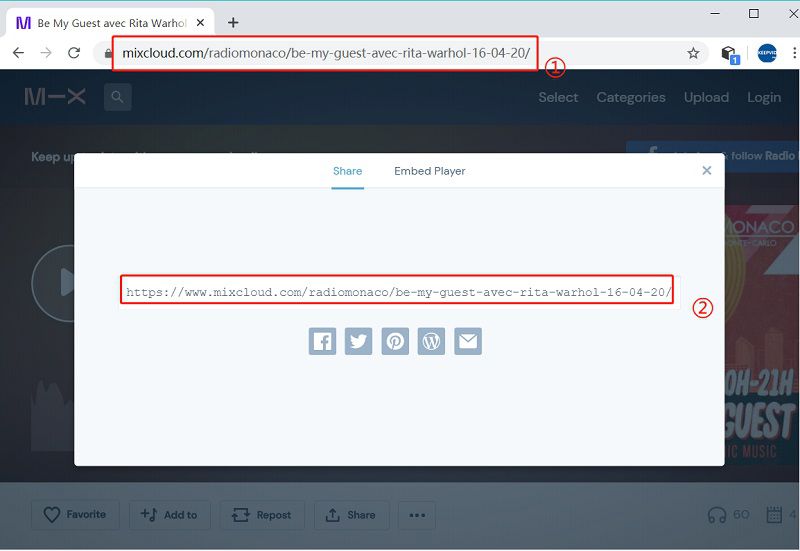Maximize the browser window
This screenshot has width=800, height=551.
coord(754,14)
